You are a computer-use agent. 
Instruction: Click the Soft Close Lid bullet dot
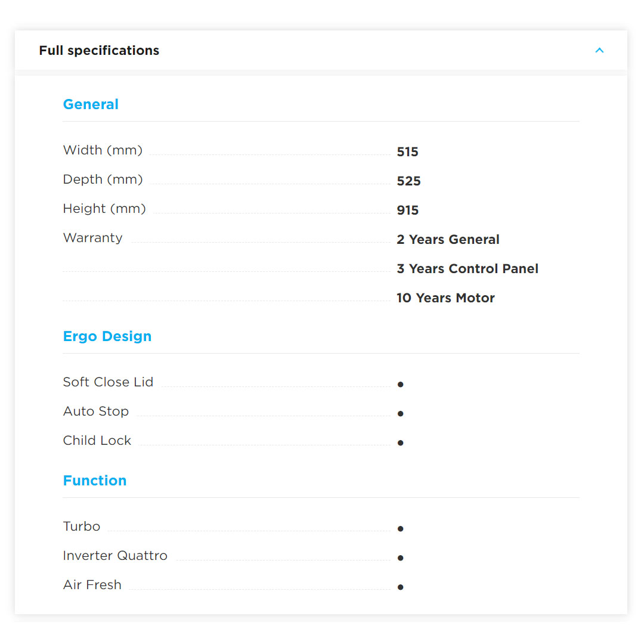click(401, 385)
